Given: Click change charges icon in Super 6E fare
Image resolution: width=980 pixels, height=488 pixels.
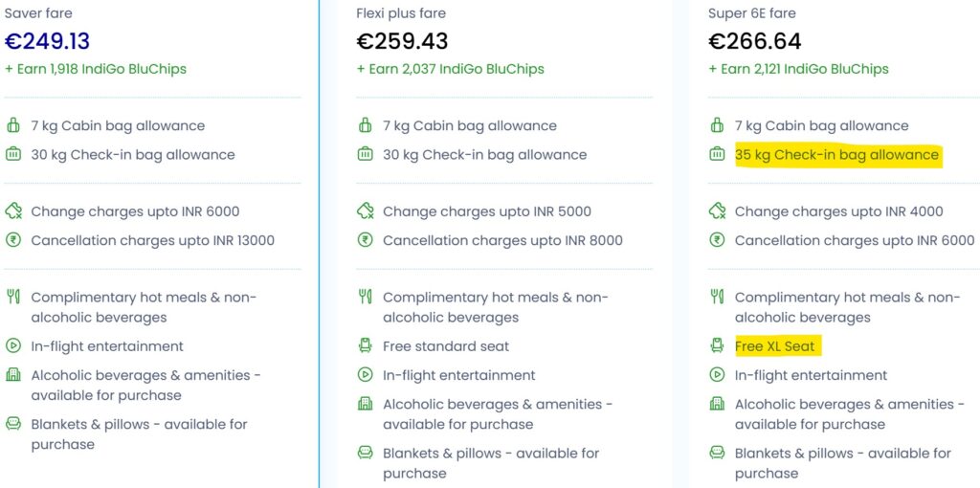Looking at the screenshot, I should [x=718, y=211].
